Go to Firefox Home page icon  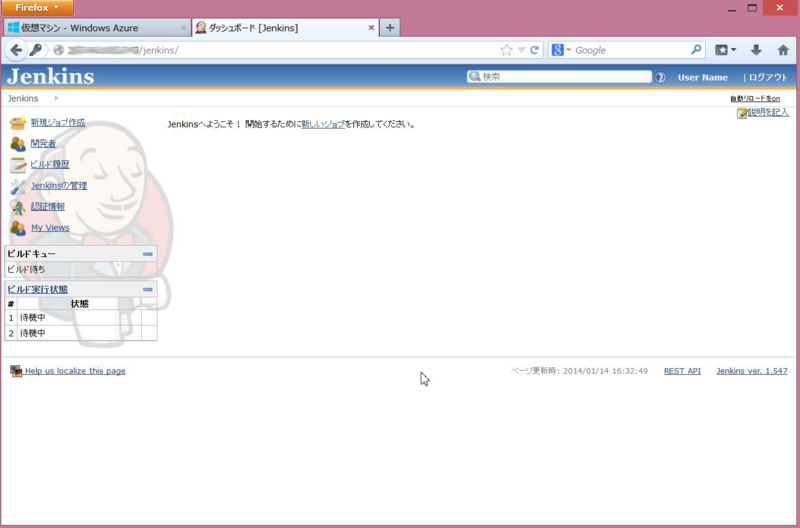(x=783, y=50)
